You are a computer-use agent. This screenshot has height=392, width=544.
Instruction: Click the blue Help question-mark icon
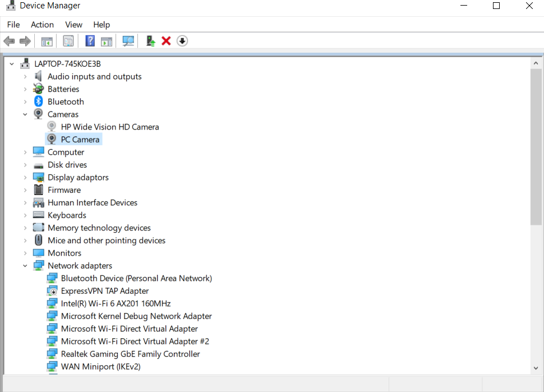tap(90, 41)
